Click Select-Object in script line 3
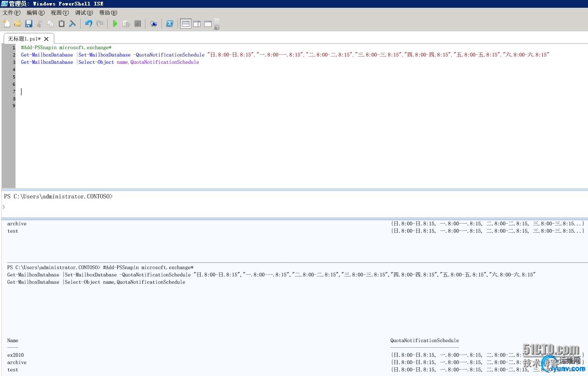The image size is (588, 376). pyautogui.click(x=96, y=62)
